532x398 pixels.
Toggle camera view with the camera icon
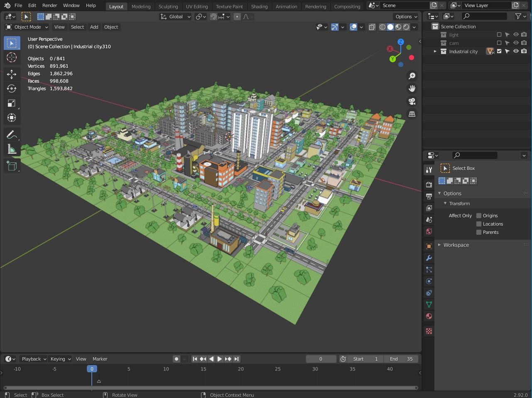coord(412,101)
